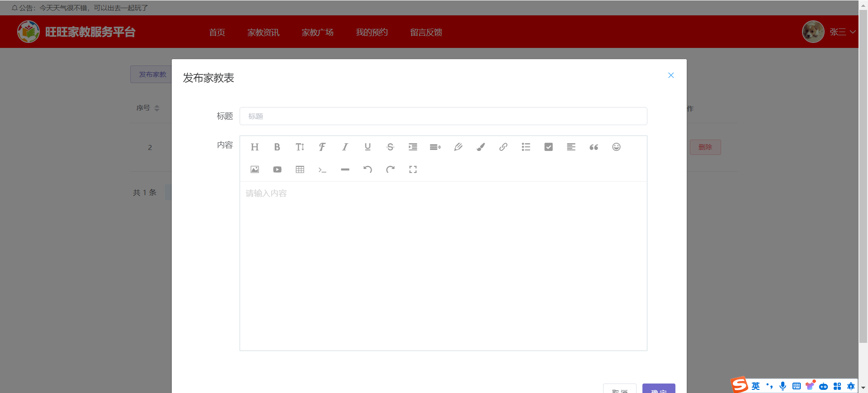This screenshot has width=868, height=393.
Task: Open the line height tool
Action: point(435,147)
